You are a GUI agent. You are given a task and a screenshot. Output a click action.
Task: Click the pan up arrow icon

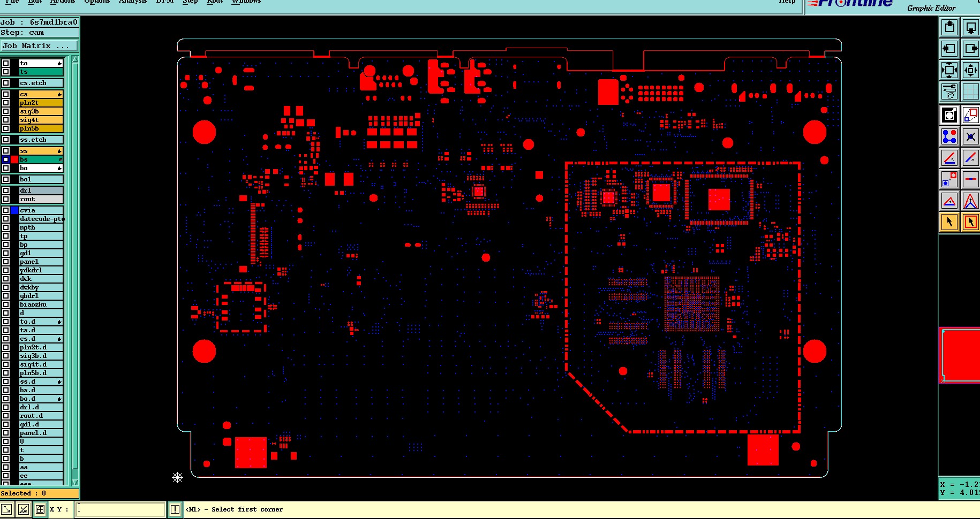pyautogui.click(x=949, y=27)
